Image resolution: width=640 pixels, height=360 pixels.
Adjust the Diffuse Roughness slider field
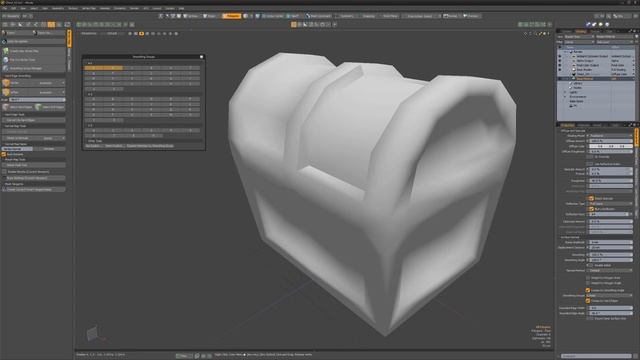click(x=611, y=151)
